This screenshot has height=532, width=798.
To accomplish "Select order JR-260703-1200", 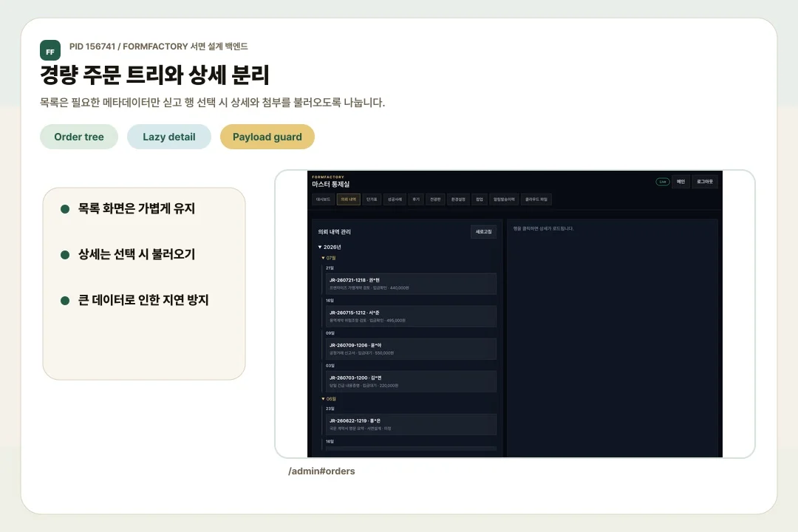I will [411, 381].
